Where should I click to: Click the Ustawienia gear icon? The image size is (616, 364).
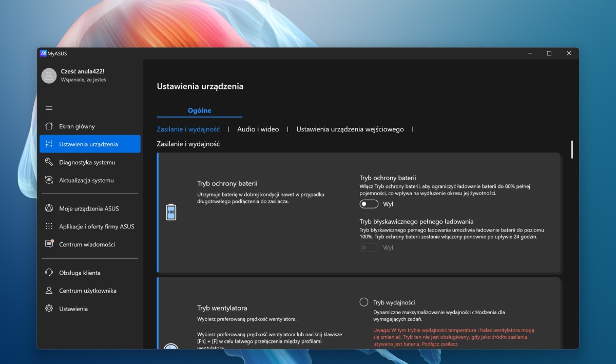[49, 309]
